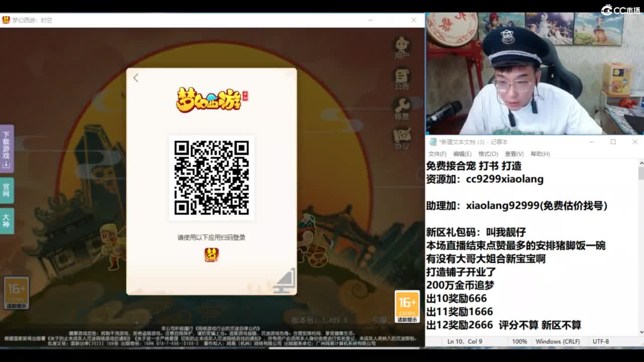Open Notepad 文件(F) menu

point(437,154)
